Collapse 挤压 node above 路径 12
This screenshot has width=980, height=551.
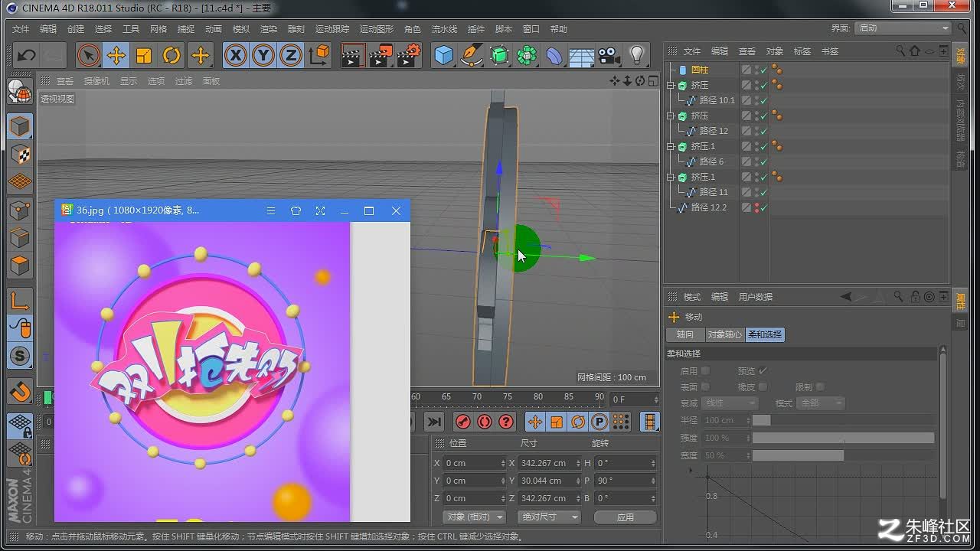[x=671, y=116]
